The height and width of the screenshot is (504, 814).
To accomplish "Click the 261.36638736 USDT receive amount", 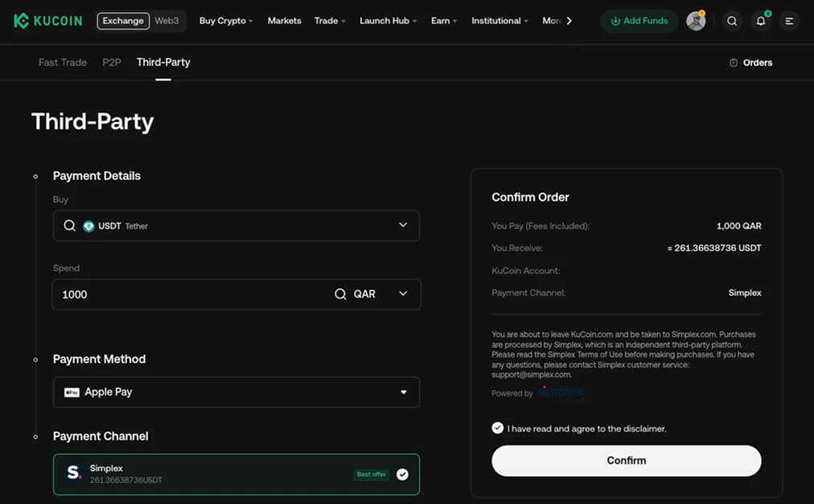I will pos(714,248).
